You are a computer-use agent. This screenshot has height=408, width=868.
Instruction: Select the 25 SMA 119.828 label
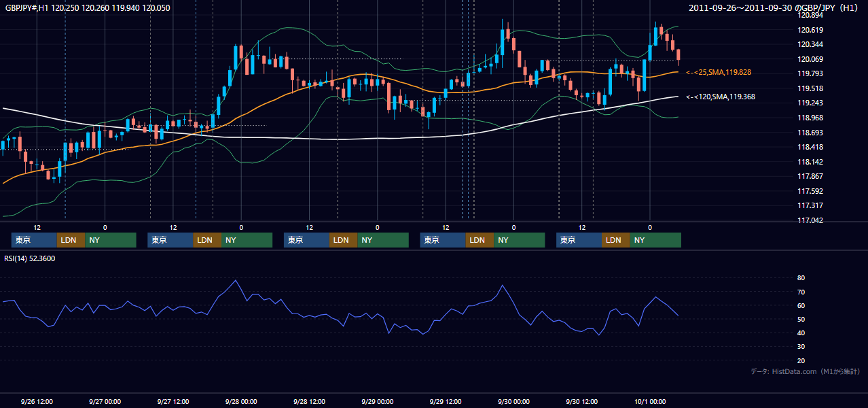(719, 72)
